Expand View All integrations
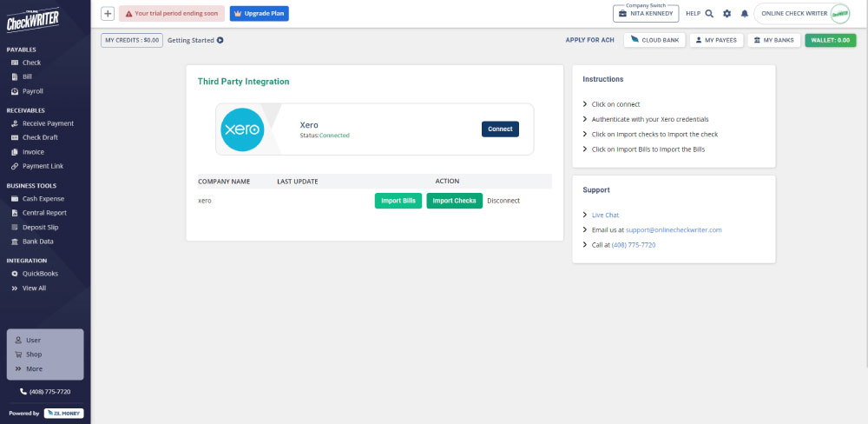 (34, 288)
